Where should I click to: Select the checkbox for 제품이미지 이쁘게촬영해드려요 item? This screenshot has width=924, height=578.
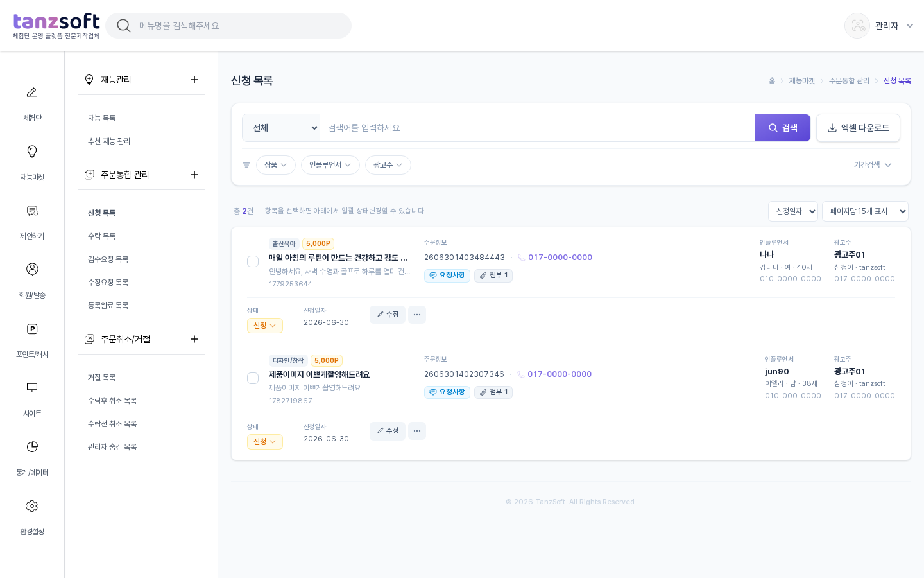[x=253, y=378]
